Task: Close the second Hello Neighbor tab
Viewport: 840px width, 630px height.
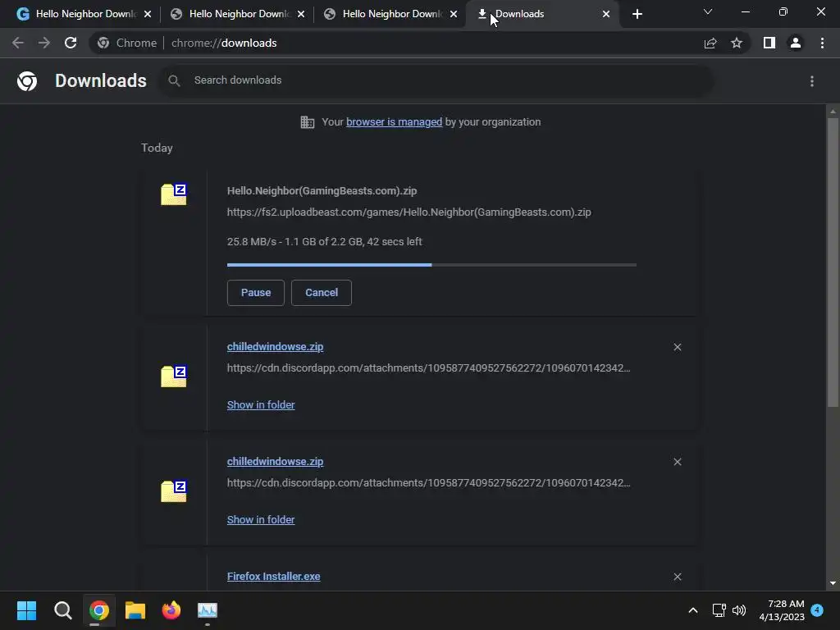Action: point(300,14)
